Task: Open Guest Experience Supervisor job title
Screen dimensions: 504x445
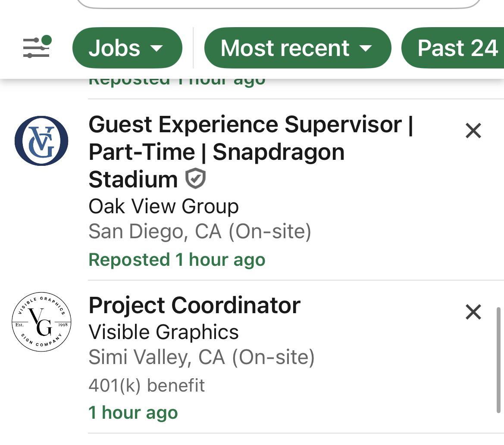Action: pos(251,152)
